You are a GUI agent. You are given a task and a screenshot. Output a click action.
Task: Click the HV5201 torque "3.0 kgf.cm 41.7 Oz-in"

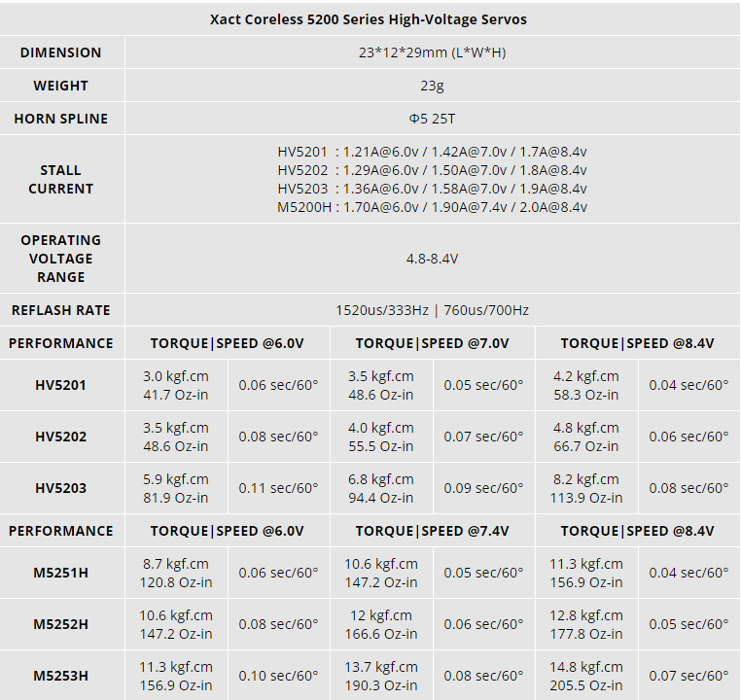176,385
